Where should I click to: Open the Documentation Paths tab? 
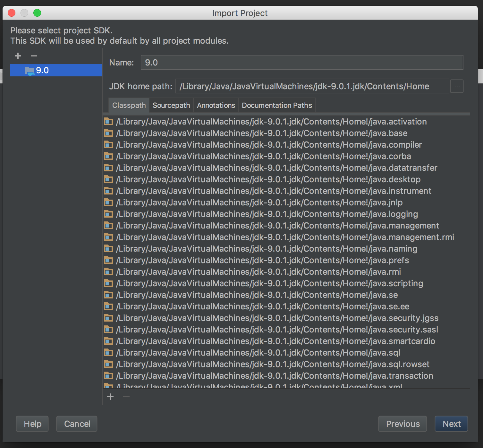pos(277,105)
